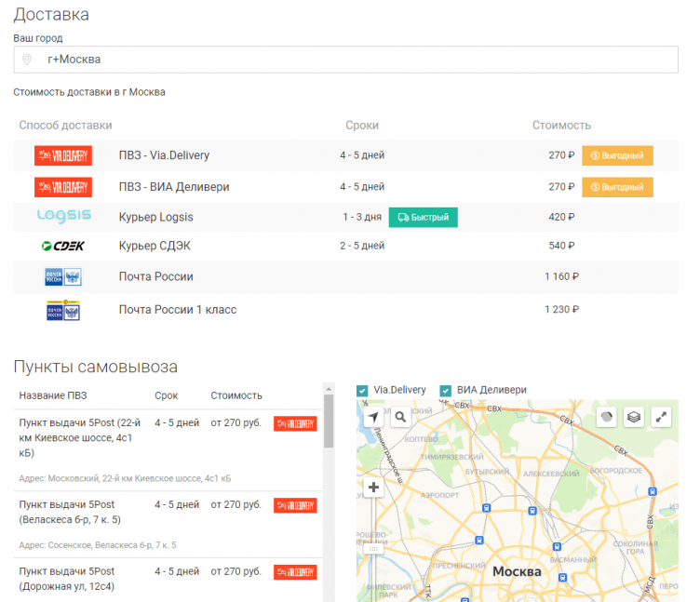
Task: Click Выгодный badge on ПВЗ - ВИА Деливери
Action: (617, 187)
